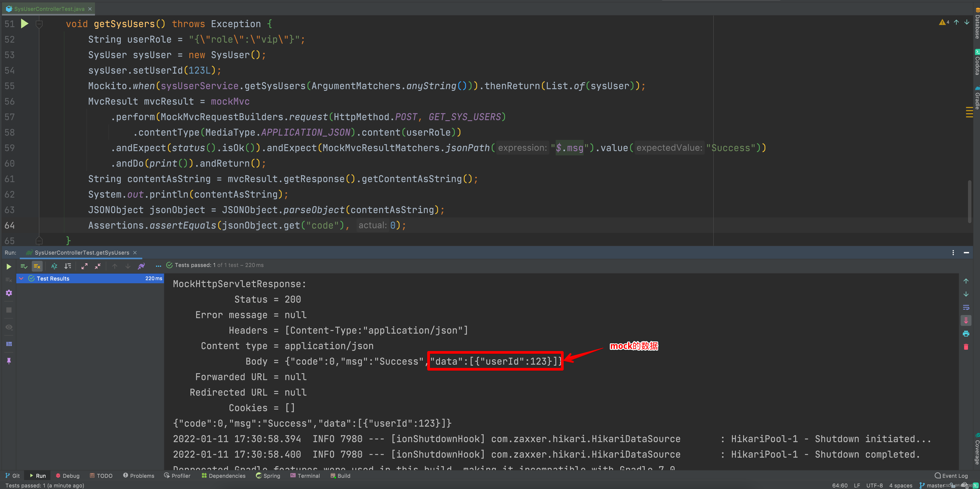Click "Tests passed: 1" status bar message
The height and width of the screenshot is (489, 980).
point(45,485)
